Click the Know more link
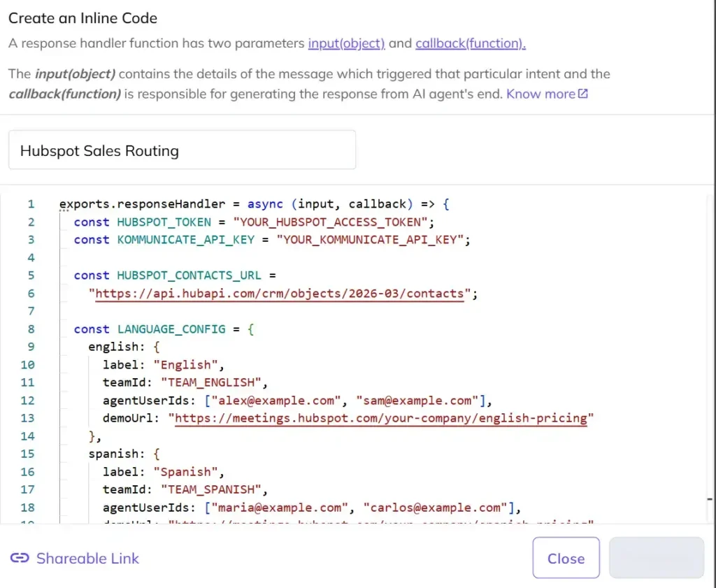This screenshot has width=716, height=588. point(540,94)
